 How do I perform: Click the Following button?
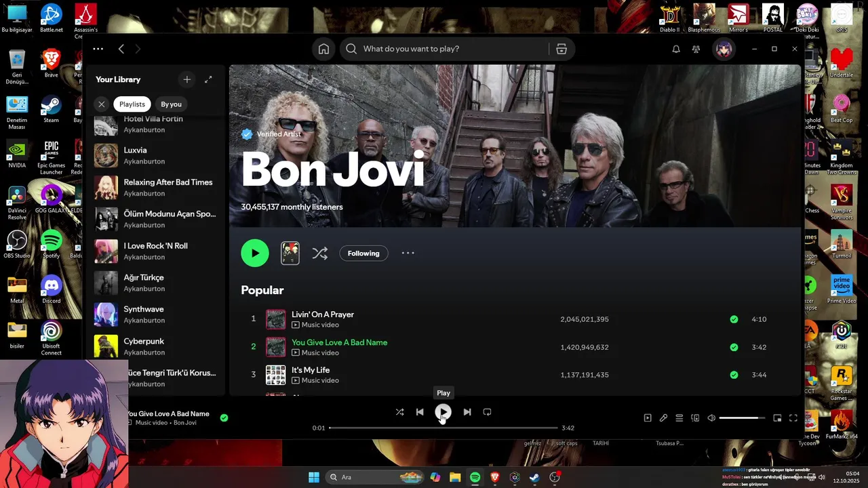[363, 253]
